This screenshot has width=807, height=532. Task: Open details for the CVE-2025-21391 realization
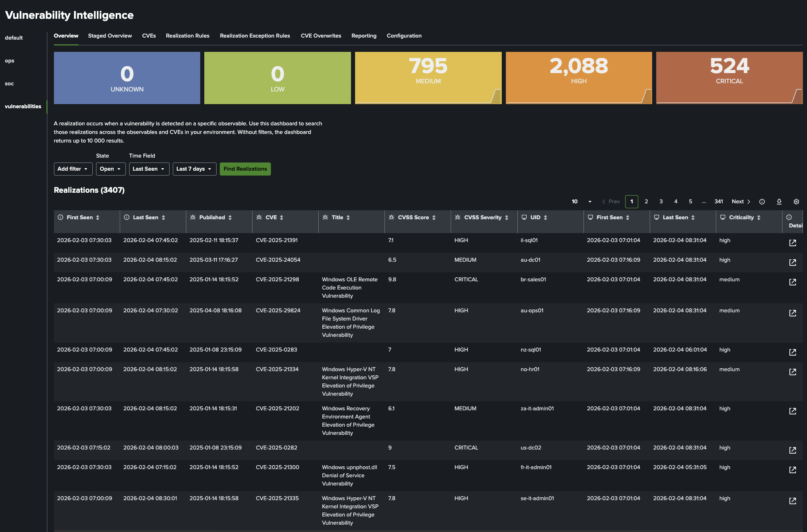(792, 243)
